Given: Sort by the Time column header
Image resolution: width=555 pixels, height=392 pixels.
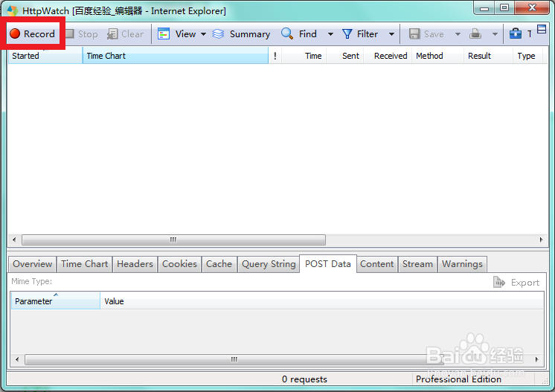Looking at the screenshot, I should (x=304, y=56).
